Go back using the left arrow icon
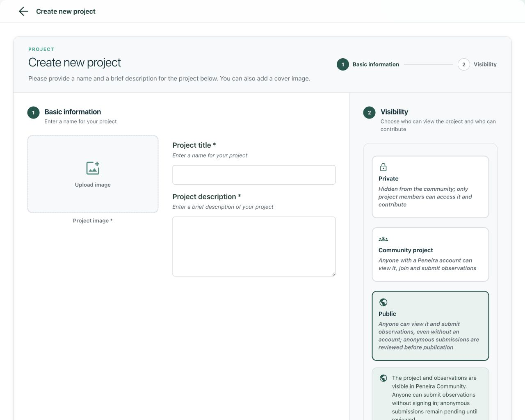Screen dimensions: 525x420 coord(23,11)
